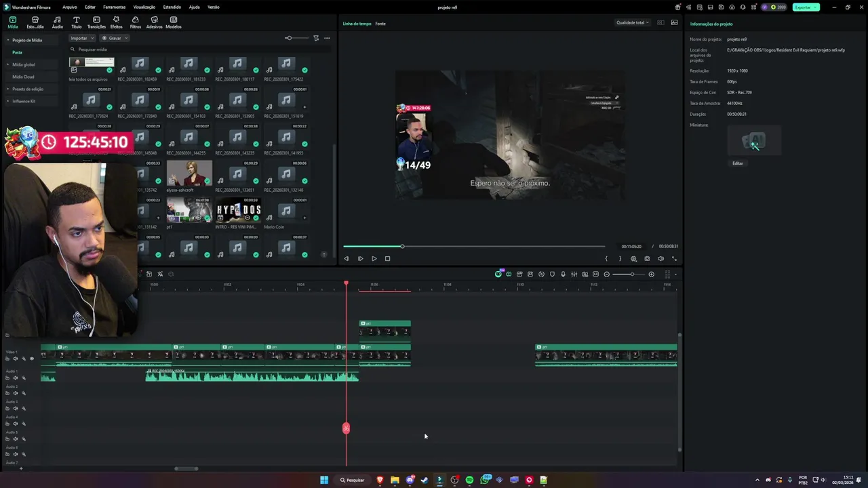This screenshot has height=488, width=868.
Task: Click the timeline marker shield icon
Action: (552, 274)
